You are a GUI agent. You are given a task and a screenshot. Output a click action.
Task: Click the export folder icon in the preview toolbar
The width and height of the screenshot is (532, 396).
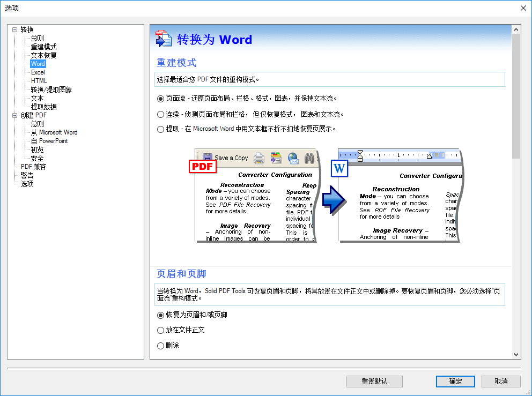[275, 158]
